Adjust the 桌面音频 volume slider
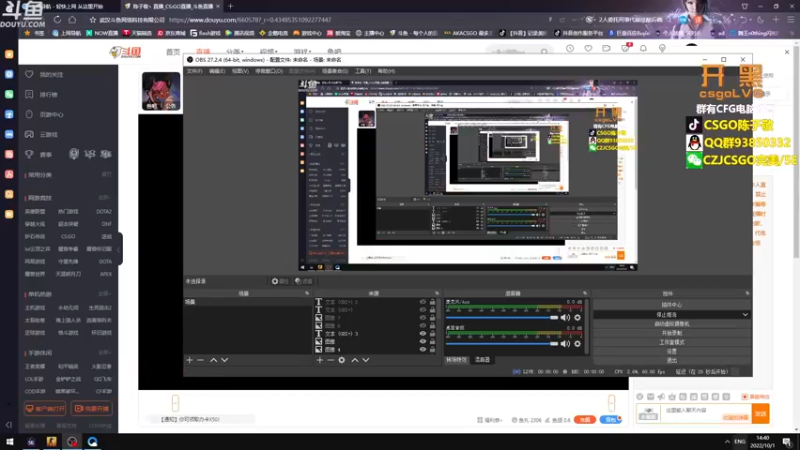 point(503,344)
